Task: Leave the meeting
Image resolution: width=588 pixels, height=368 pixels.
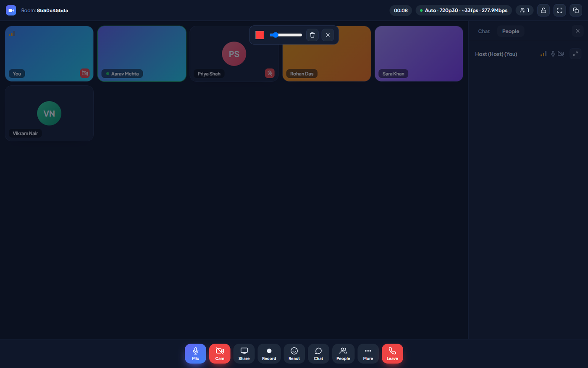Action: click(392, 354)
